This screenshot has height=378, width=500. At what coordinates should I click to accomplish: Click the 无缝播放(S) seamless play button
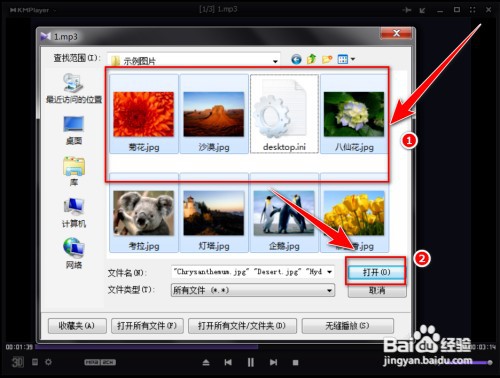[x=348, y=326]
